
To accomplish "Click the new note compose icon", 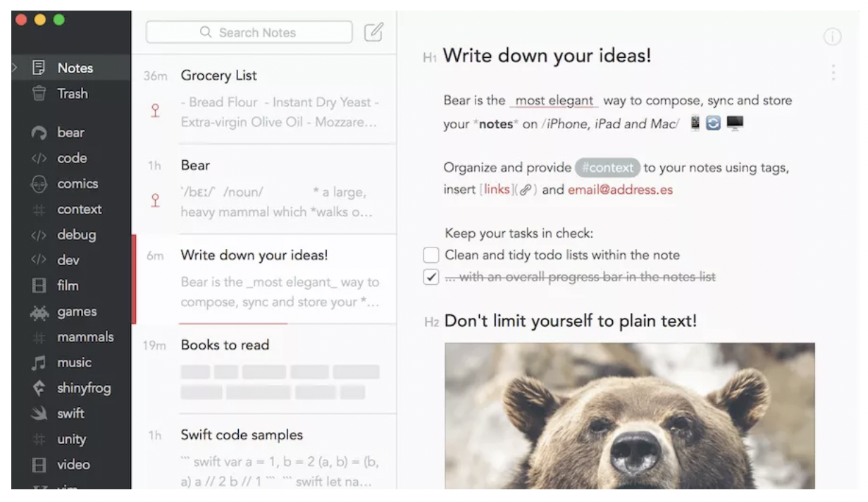I will 373,32.
